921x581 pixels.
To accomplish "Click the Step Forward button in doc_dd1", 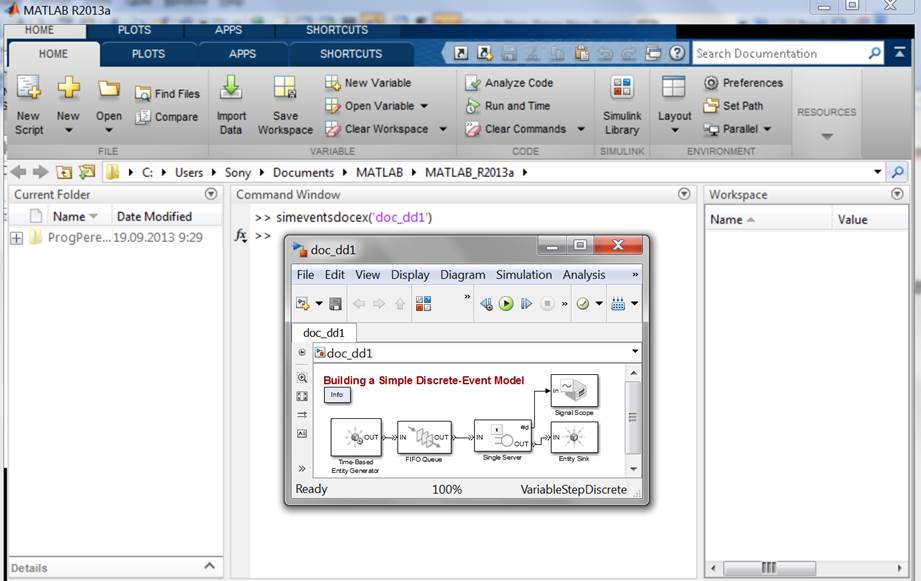I will (x=526, y=304).
